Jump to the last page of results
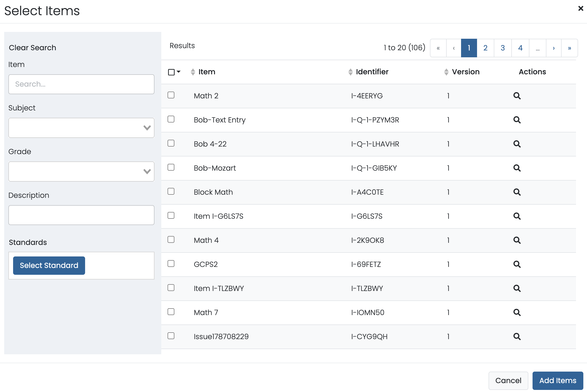The image size is (587, 392). (x=569, y=48)
